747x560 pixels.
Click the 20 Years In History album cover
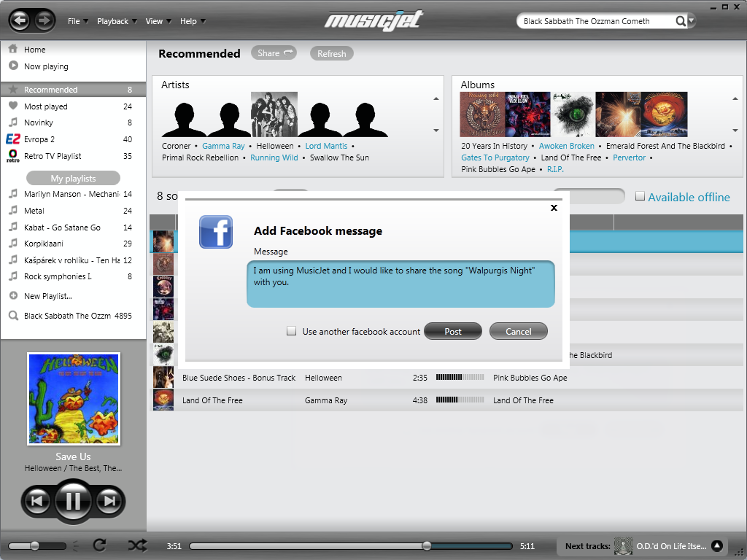[x=482, y=114]
